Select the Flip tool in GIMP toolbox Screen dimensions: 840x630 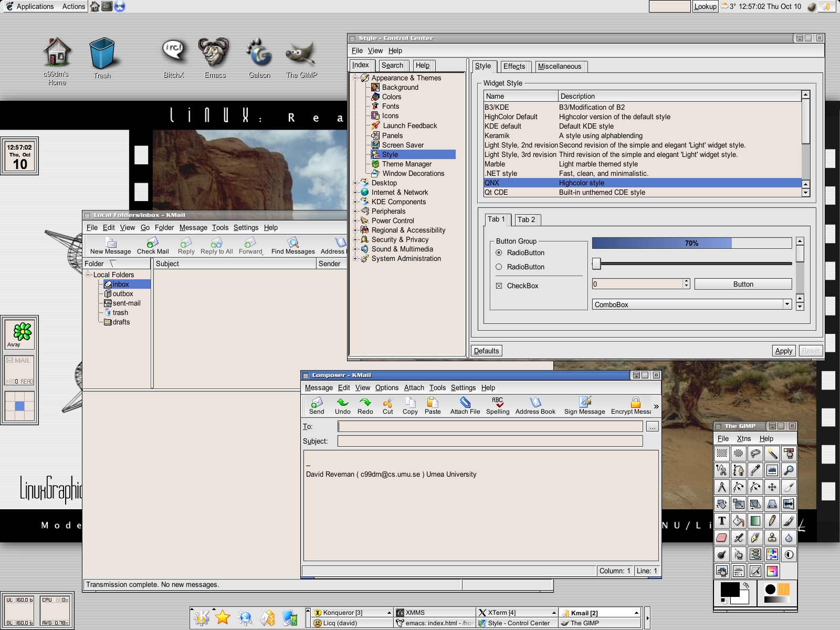tap(789, 504)
